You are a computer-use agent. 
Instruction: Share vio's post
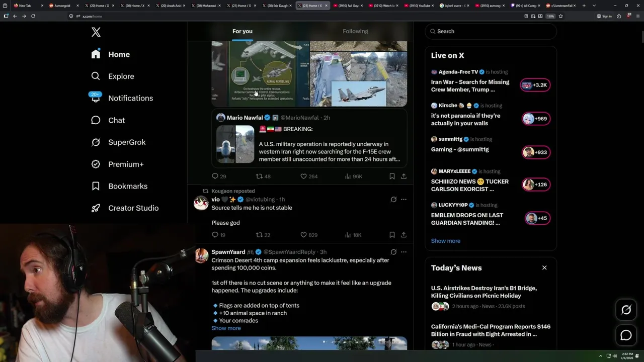404,235
